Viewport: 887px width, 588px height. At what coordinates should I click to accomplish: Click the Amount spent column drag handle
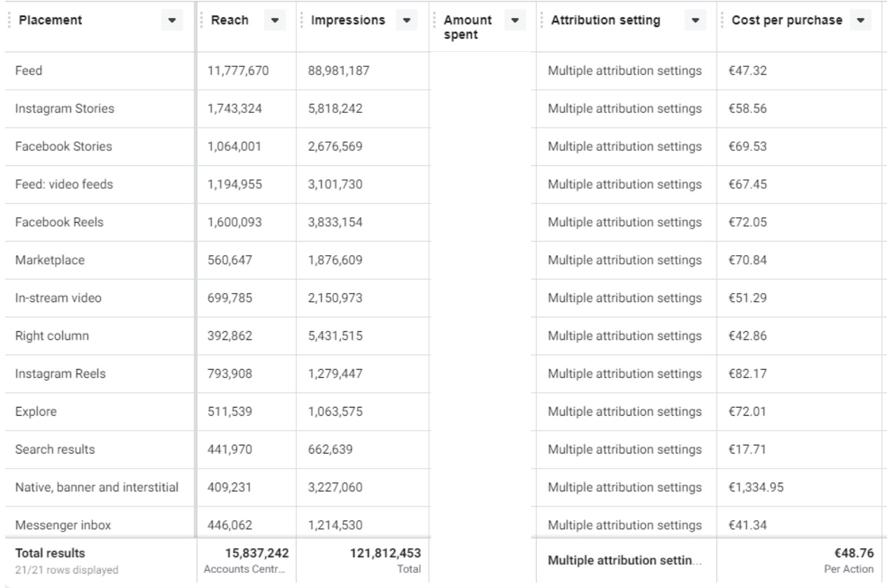(434, 21)
